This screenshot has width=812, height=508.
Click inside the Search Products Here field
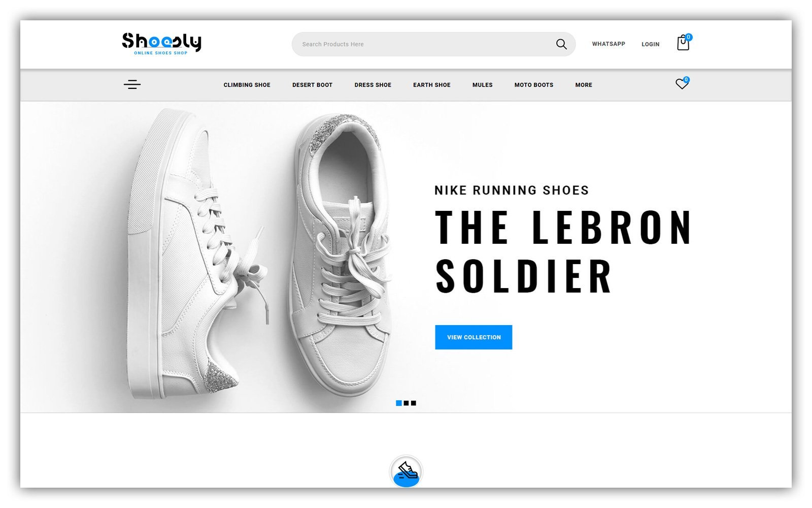coord(423,44)
